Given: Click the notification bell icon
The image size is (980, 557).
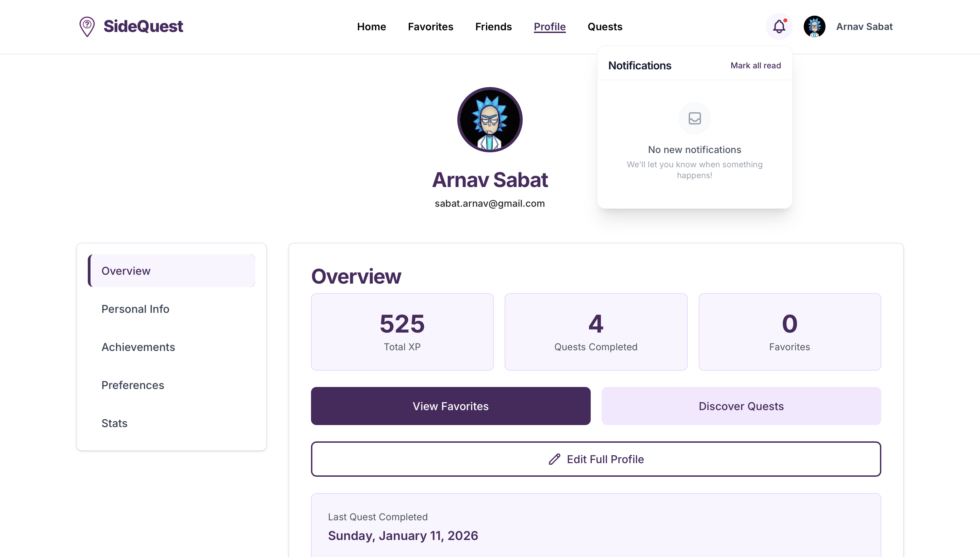Looking at the screenshot, I should point(779,27).
